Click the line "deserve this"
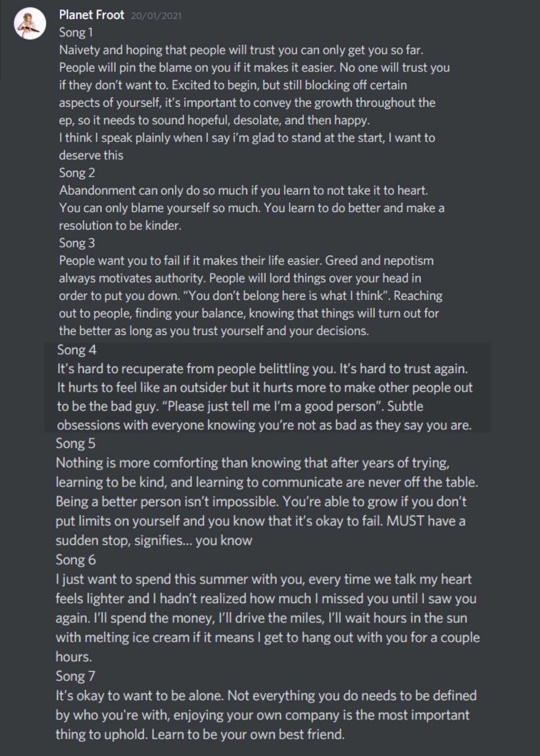The image size is (540, 756). pyautogui.click(x=91, y=155)
